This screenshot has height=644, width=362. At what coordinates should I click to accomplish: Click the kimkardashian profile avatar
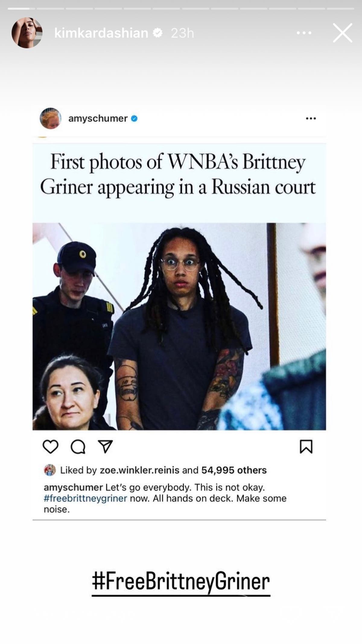pos(27,33)
